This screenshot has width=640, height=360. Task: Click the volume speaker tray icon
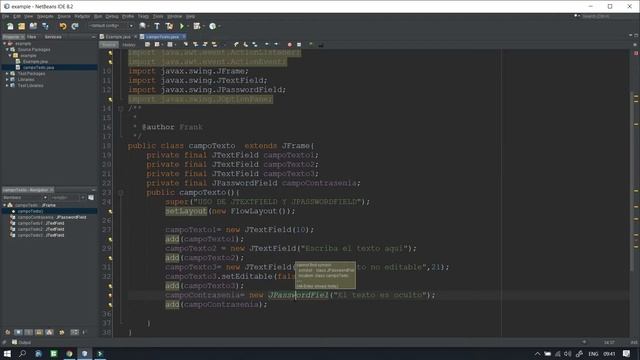coord(568,354)
